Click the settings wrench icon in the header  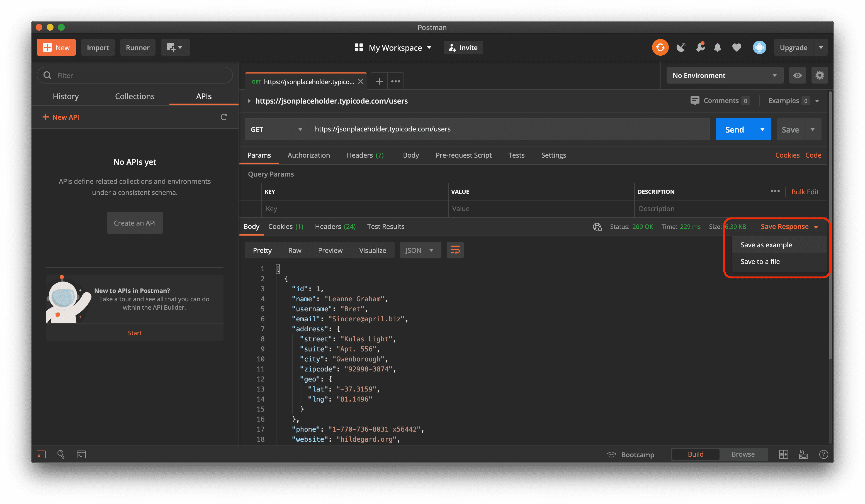click(x=700, y=48)
